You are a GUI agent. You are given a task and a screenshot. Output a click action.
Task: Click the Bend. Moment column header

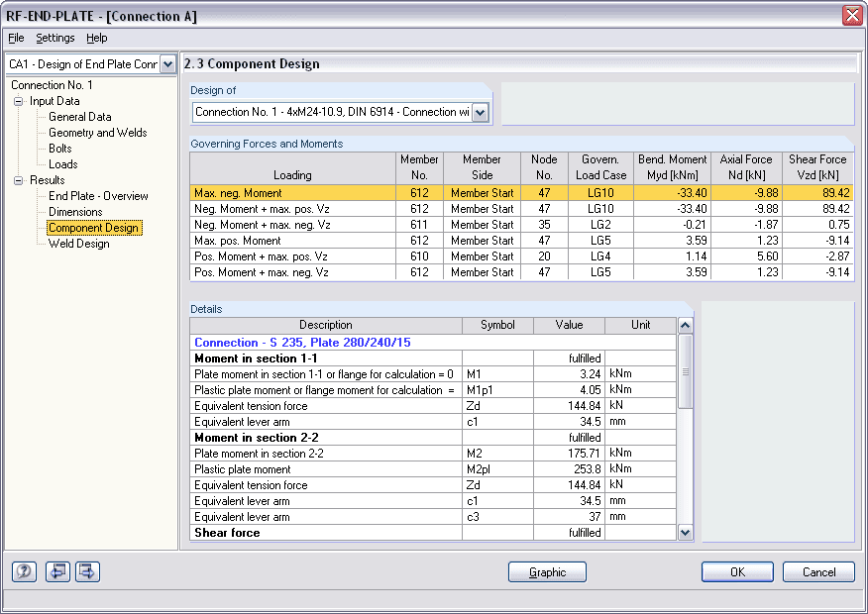(673, 166)
